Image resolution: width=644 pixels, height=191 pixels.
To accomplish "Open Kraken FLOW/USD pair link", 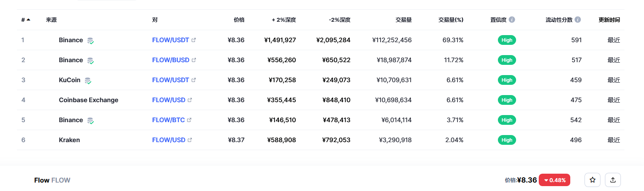I will (169, 140).
